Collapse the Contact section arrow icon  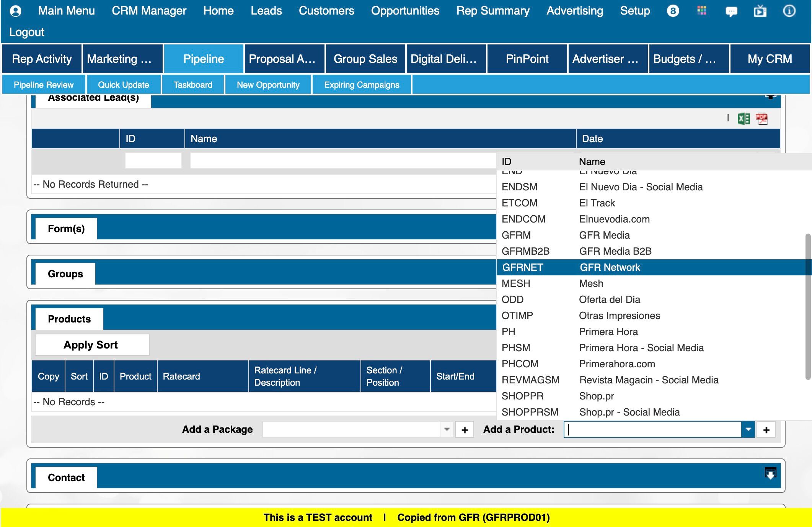770,474
